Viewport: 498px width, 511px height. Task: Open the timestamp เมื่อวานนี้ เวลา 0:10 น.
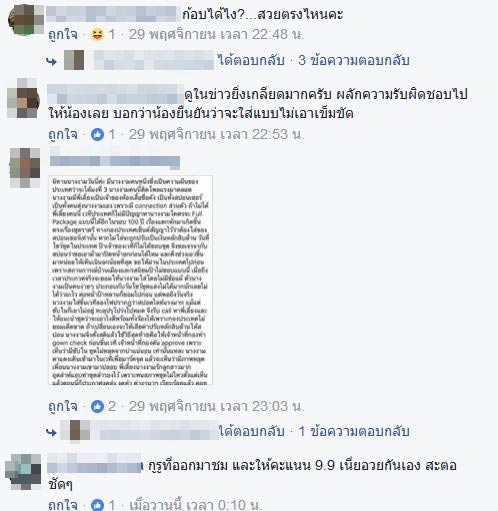195,505
